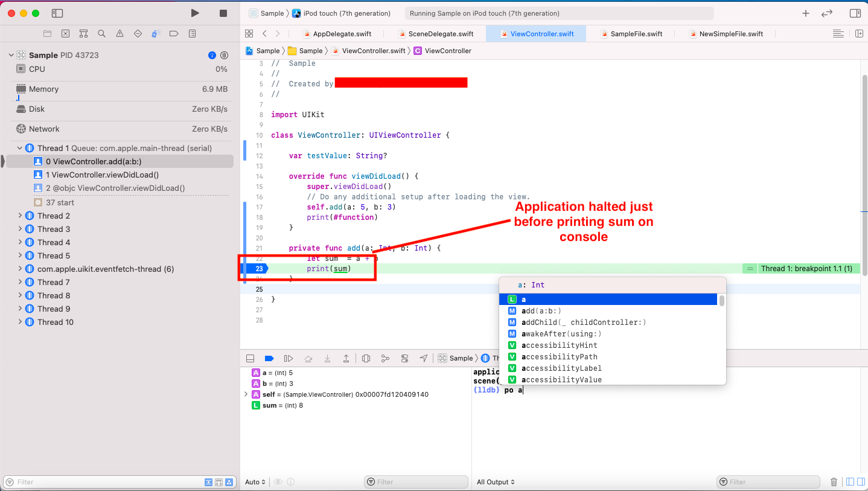Go back in editor history
The image size is (868, 491).
[x=264, y=34]
